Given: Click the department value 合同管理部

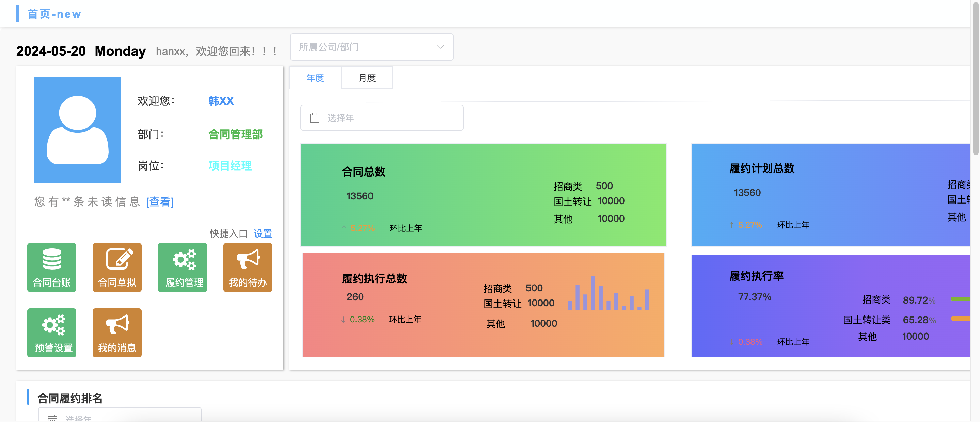Looking at the screenshot, I should (x=236, y=134).
